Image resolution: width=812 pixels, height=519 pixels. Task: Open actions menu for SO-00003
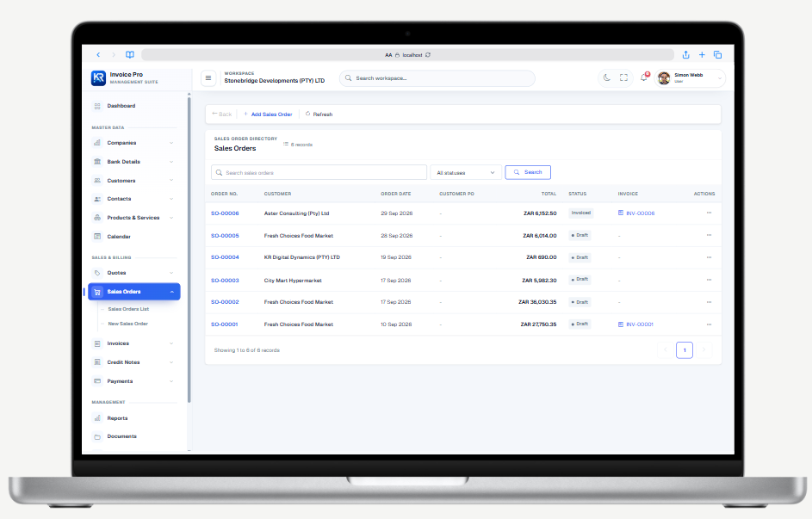tap(709, 280)
